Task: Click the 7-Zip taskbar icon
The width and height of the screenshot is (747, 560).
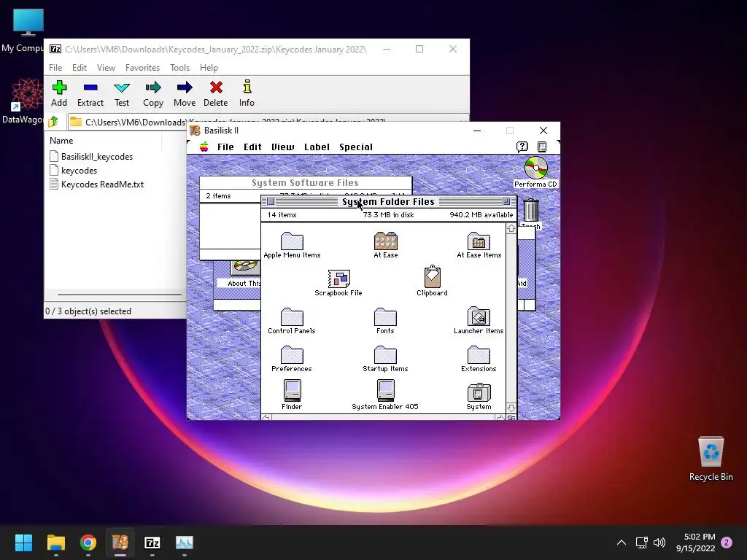Action: (152, 542)
